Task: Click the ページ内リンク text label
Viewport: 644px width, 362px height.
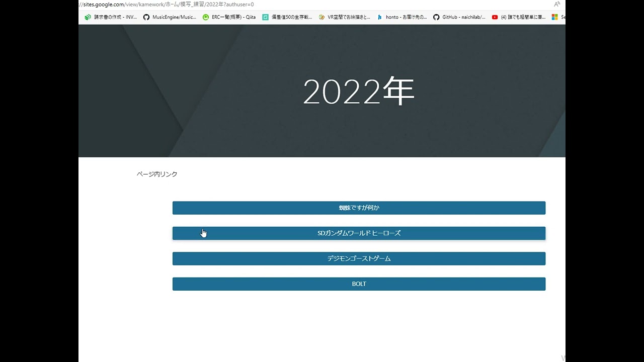Action: pyautogui.click(x=157, y=174)
